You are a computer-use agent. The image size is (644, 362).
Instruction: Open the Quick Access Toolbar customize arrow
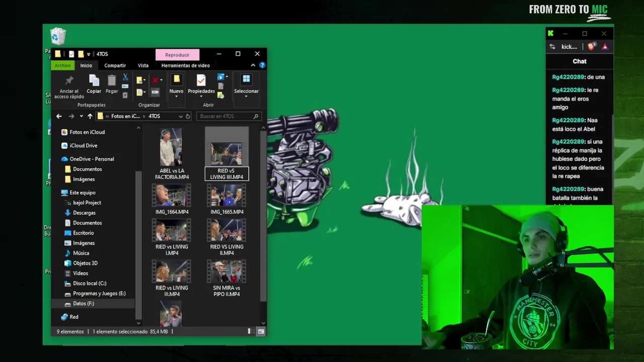pos(89,54)
